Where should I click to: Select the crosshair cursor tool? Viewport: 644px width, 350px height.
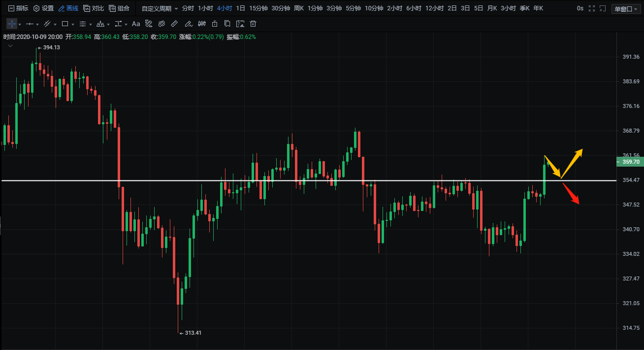(11, 24)
